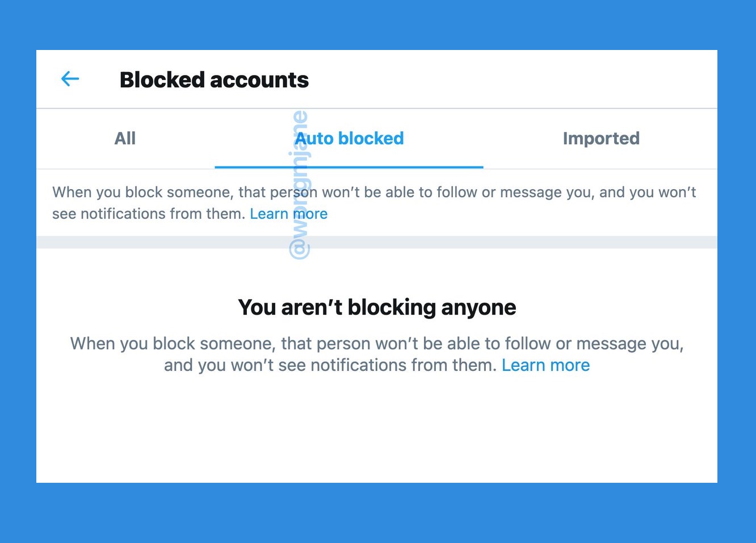
Task: Open Learn more under You aren't blocking anyone
Action: pyautogui.click(x=545, y=365)
